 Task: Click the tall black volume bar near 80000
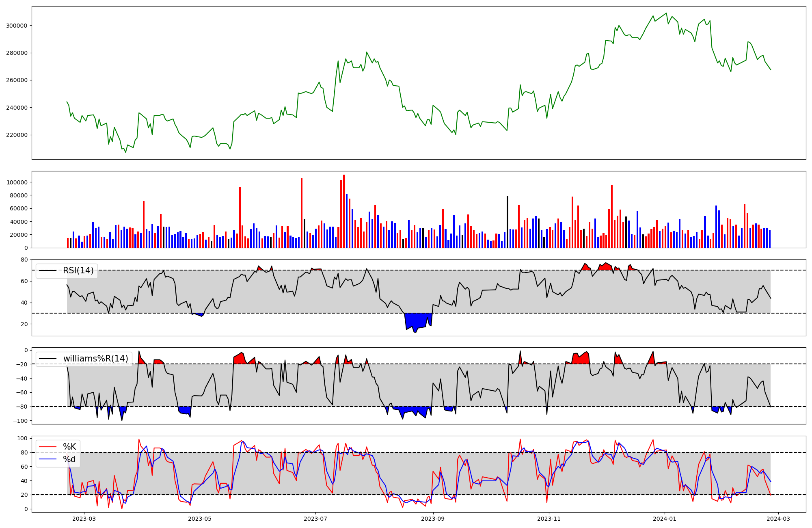[x=508, y=222]
